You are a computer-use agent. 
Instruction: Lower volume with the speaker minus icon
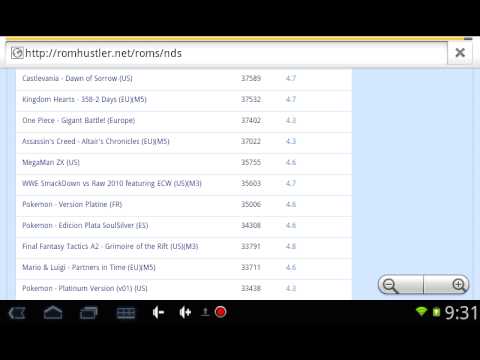(x=158, y=313)
